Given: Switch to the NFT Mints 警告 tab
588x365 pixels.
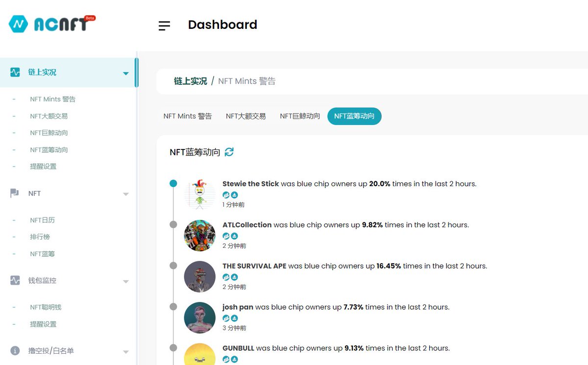Looking at the screenshot, I should (x=188, y=116).
